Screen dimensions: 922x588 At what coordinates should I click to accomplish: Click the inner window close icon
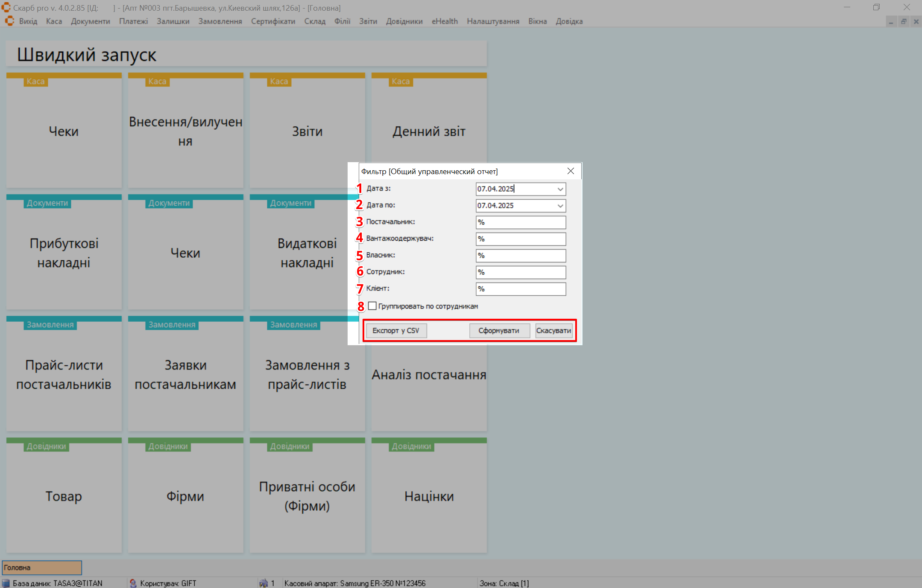(916, 21)
